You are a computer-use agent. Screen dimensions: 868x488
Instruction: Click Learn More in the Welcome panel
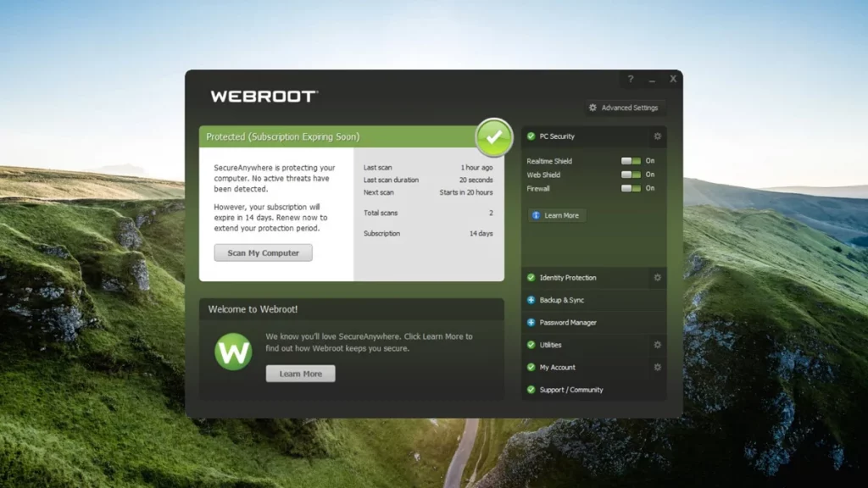coord(300,374)
